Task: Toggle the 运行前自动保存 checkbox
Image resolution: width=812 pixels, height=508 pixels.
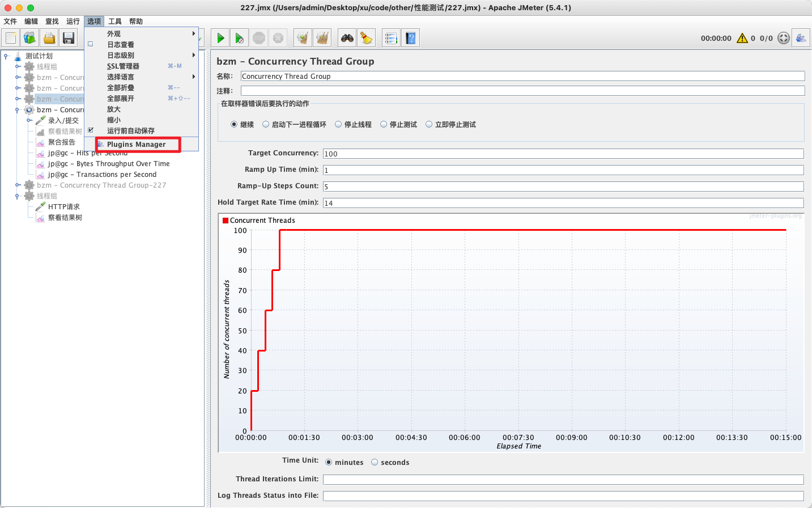Action: point(91,130)
